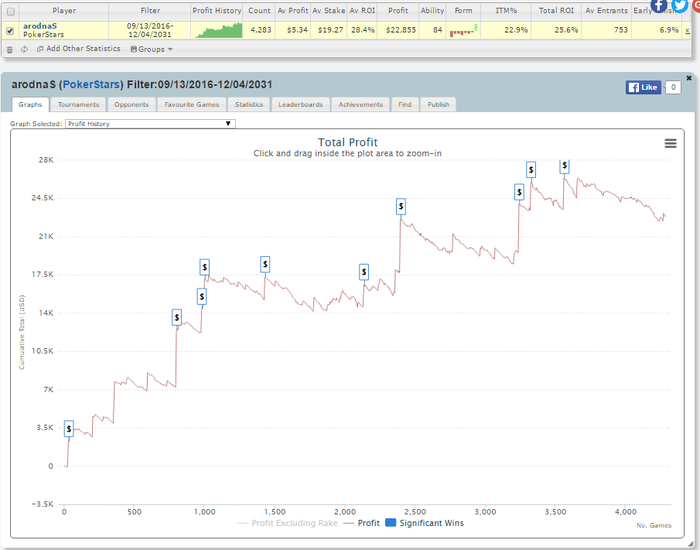
Task: Click the significant win marker near 14K
Action: coord(177,317)
